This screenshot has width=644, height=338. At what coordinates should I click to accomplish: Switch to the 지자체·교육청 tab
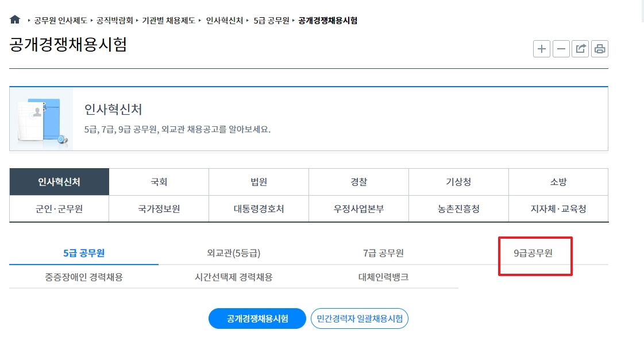[558, 208]
